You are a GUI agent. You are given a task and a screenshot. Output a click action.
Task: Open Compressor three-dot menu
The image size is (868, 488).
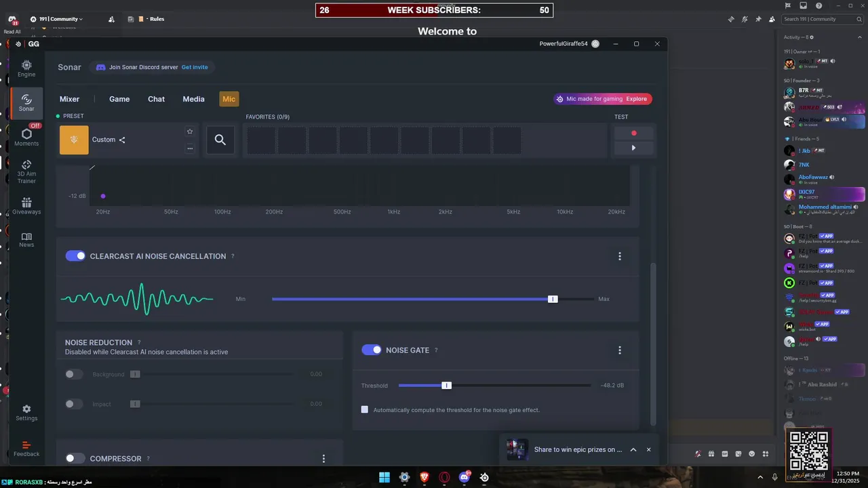323,459
